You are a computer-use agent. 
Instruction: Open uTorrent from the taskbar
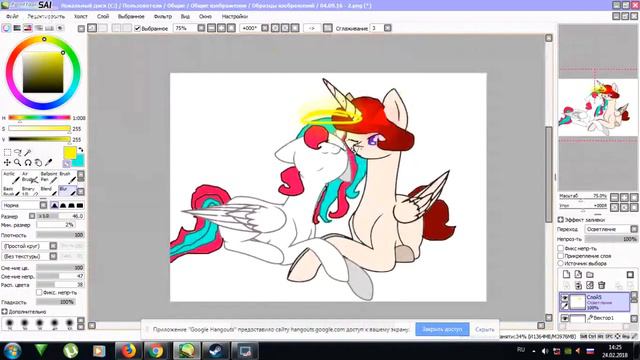point(71,351)
